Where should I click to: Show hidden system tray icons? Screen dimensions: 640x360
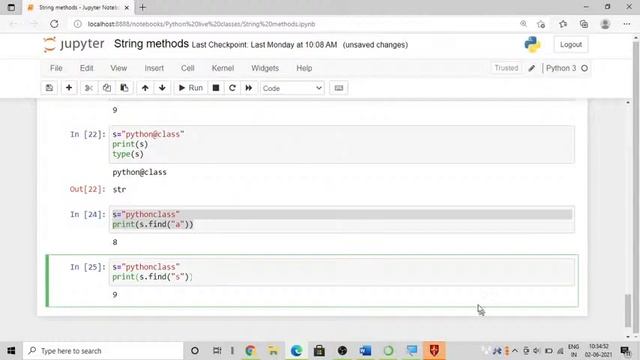tap(515, 351)
